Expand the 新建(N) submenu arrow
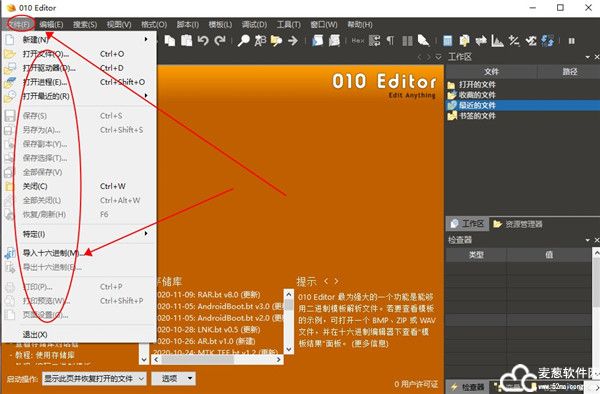Viewport: 600px width, 394px height. click(x=146, y=39)
